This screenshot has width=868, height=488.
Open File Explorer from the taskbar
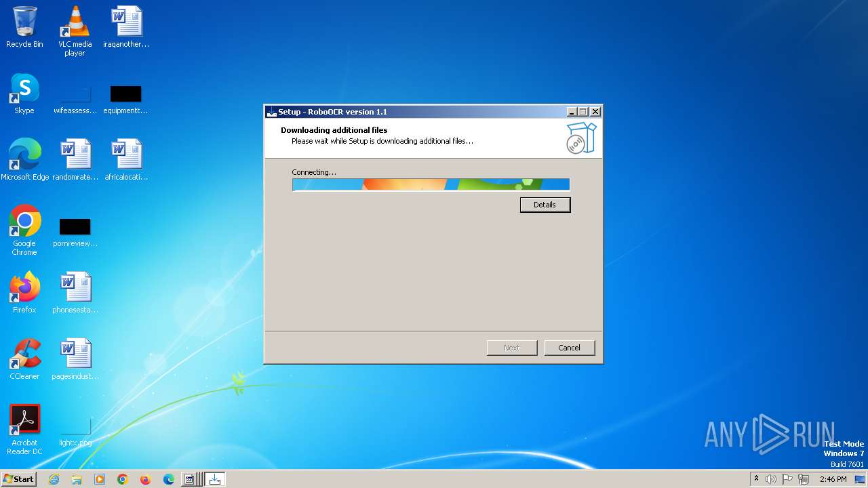click(x=77, y=479)
